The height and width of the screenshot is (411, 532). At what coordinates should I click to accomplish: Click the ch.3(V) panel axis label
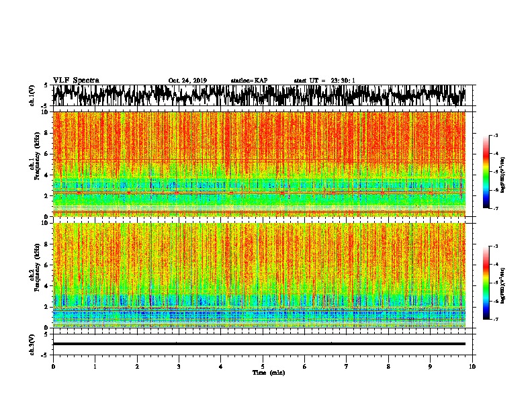coord(32,345)
